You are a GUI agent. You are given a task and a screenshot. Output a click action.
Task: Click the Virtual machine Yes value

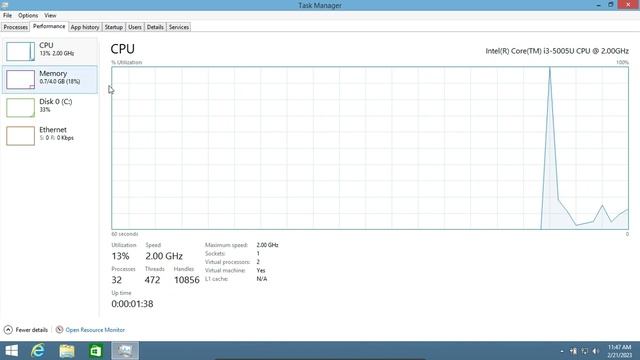pos(261,270)
